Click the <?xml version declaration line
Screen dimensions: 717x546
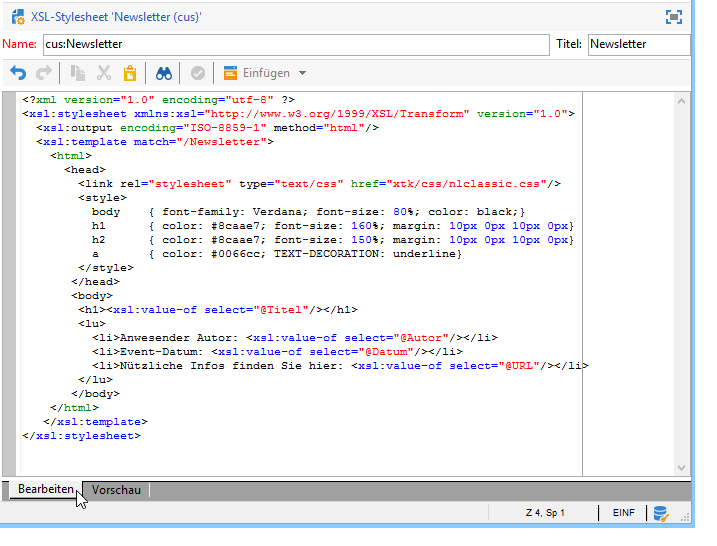click(158, 100)
